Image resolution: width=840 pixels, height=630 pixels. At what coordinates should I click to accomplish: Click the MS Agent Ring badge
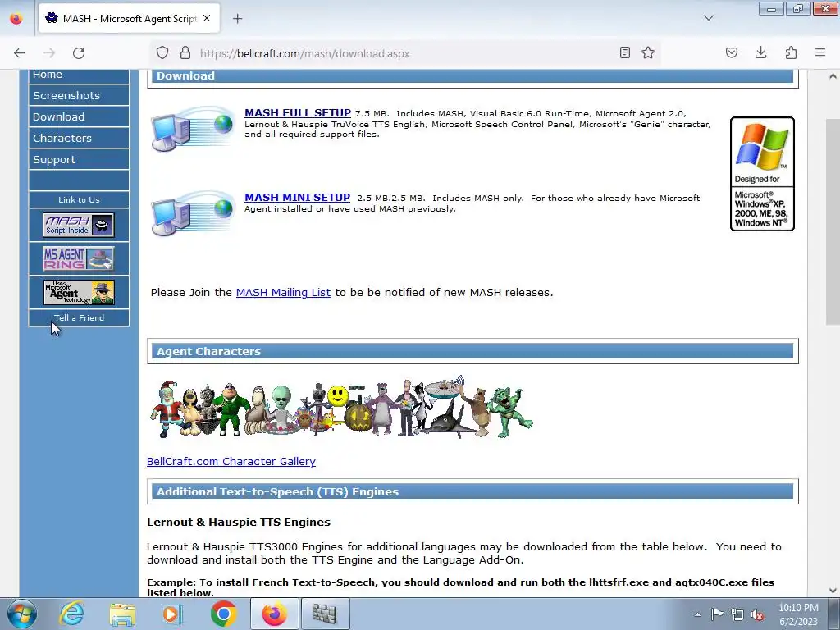[x=79, y=258]
